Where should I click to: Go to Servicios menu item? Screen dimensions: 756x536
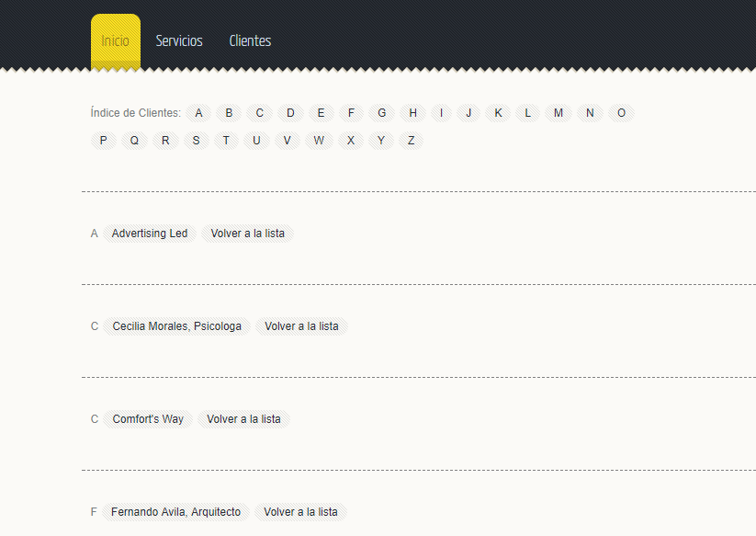click(179, 41)
